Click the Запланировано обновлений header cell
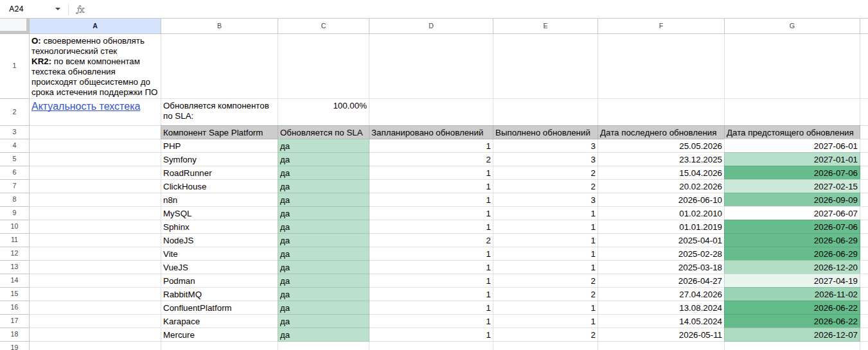Viewport: 868px width, 350px height. 431,132
